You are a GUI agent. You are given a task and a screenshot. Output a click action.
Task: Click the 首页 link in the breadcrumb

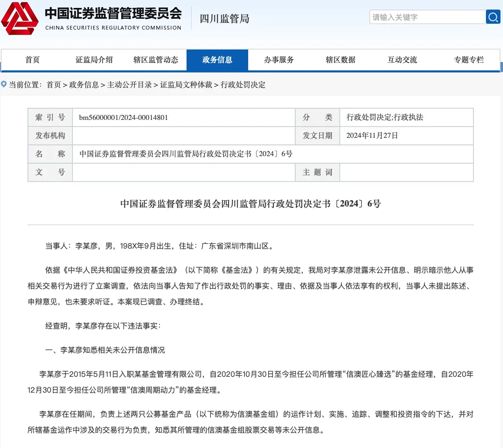point(54,85)
